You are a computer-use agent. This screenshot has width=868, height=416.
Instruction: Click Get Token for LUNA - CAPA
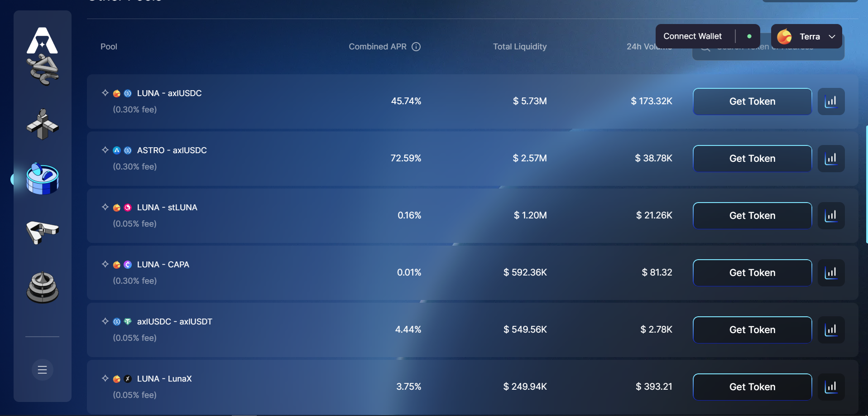(x=752, y=273)
